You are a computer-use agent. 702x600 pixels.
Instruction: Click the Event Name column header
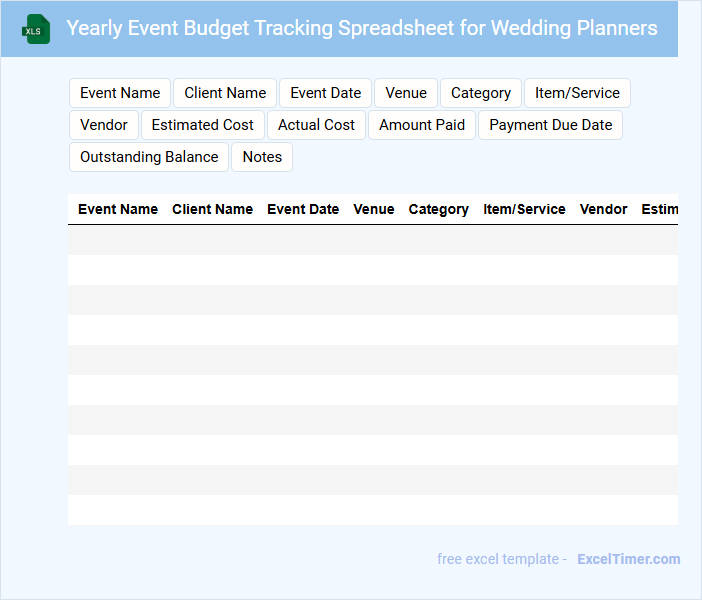pos(118,209)
